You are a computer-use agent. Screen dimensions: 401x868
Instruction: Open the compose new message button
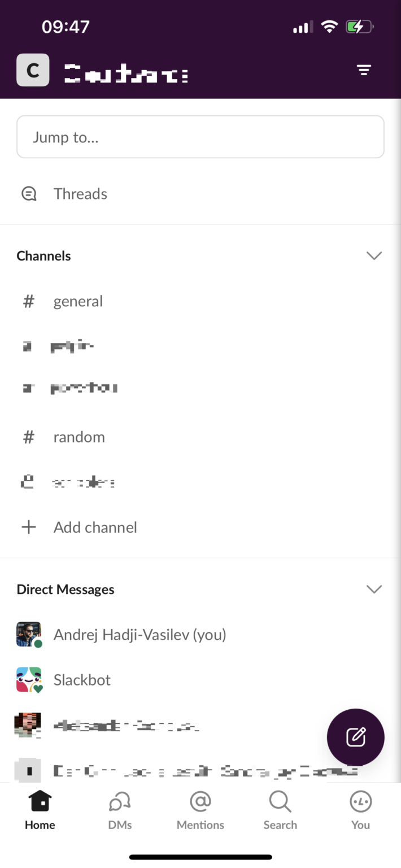(x=355, y=737)
